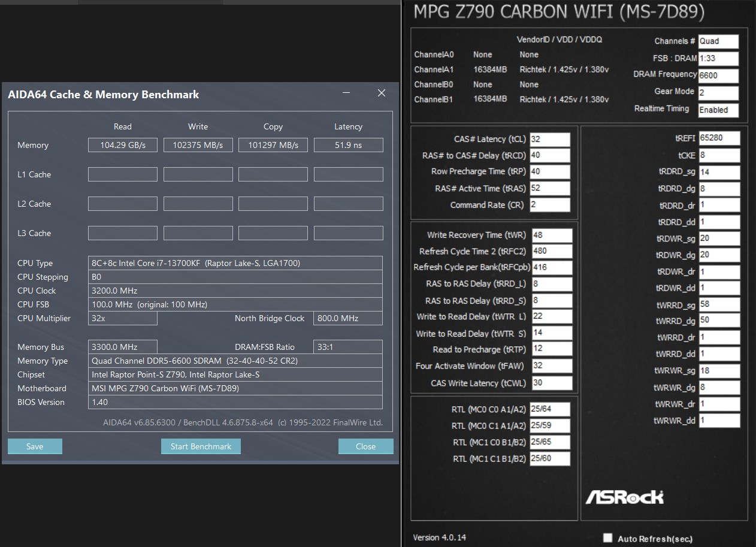Click the tRCD value field
The width and height of the screenshot is (756, 547).
549,156
